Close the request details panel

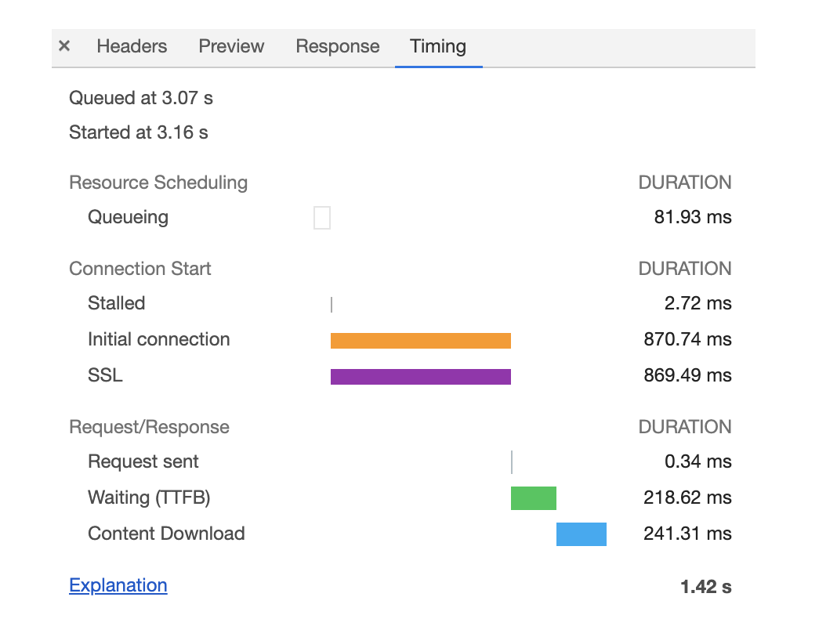64,46
